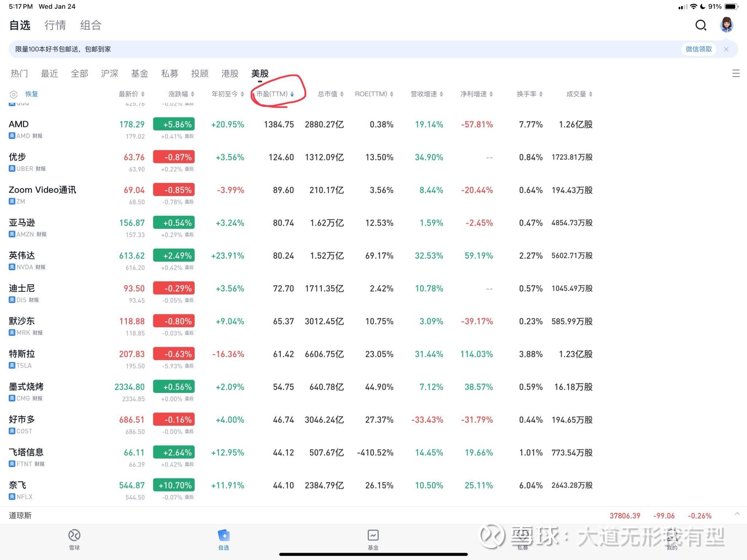
Task: Tap 优步 -0.87% change badge
Action: pyautogui.click(x=174, y=157)
